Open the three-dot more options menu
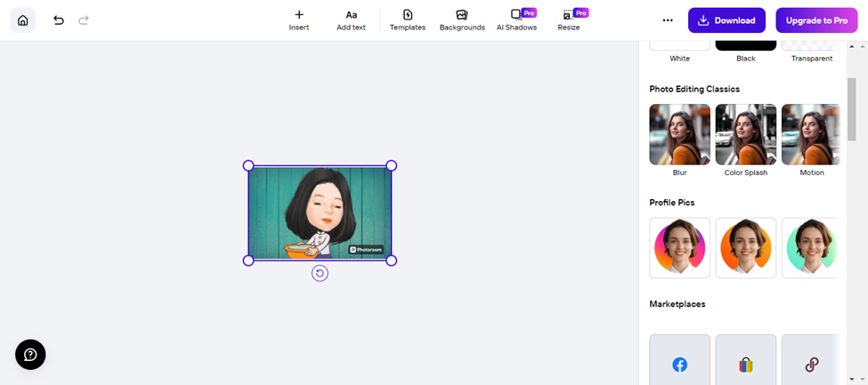Viewport: 868px width, 385px height. point(668,20)
